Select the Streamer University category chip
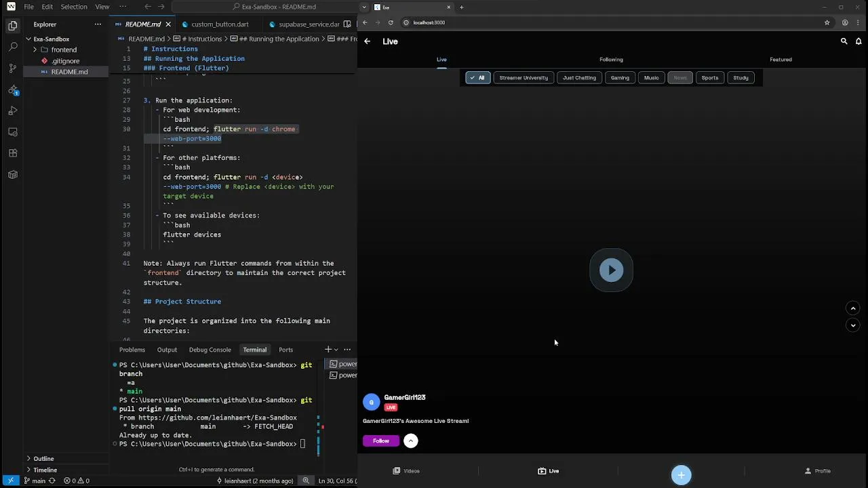The height and width of the screenshot is (488, 868). pos(524,78)
